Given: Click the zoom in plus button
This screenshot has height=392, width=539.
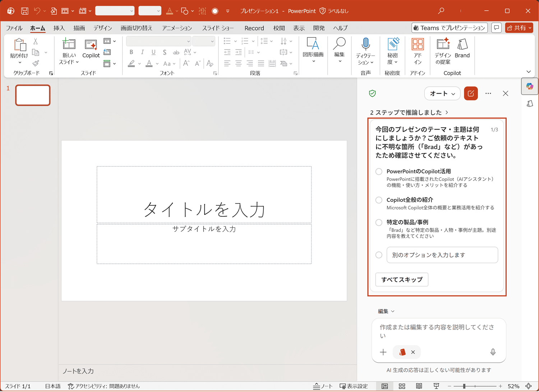Looking at the screenshot, I should [x=501, y=386].
